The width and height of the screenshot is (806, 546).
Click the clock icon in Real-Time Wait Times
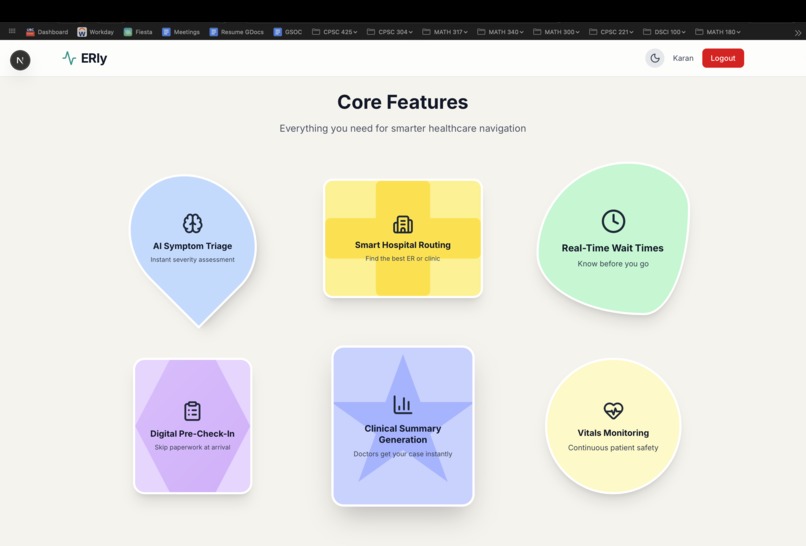click(613, 221)
